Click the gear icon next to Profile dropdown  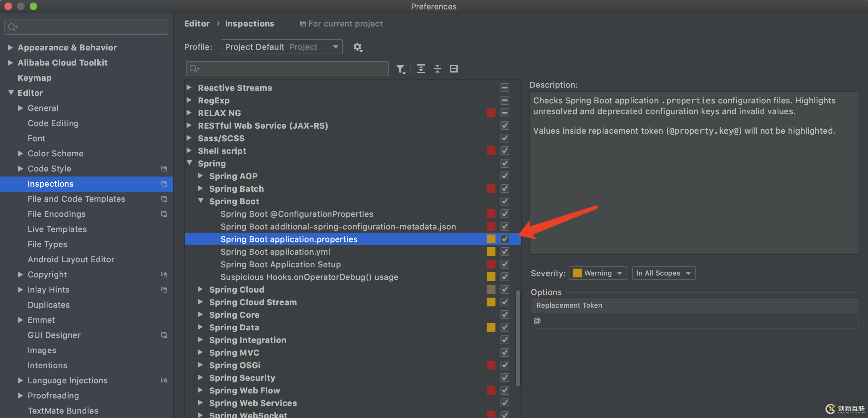(358, 47)
